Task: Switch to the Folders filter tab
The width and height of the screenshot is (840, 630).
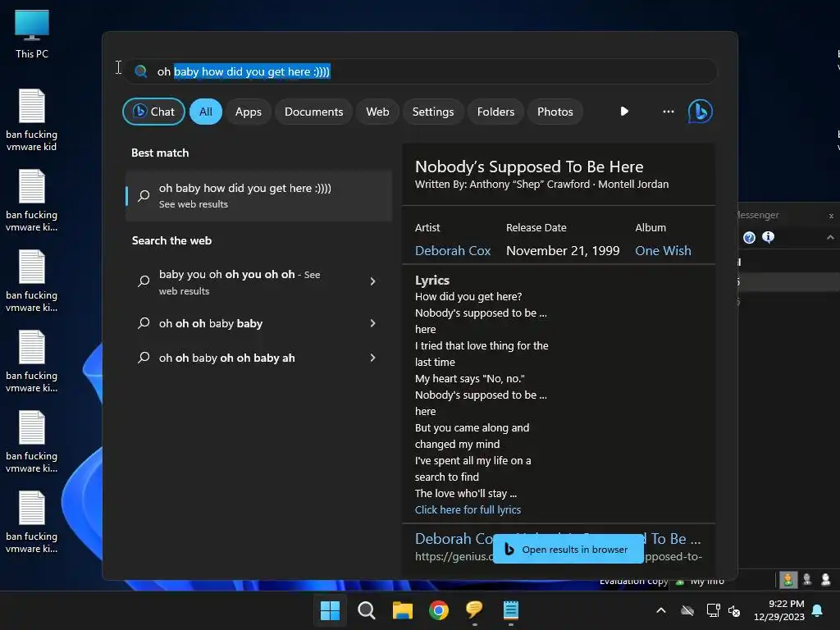Action: coord(495,112)
